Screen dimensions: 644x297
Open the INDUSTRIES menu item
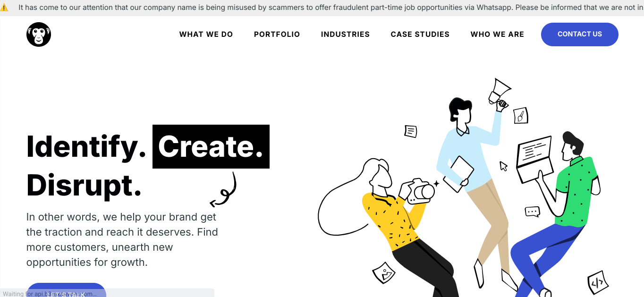coord(345,34)
